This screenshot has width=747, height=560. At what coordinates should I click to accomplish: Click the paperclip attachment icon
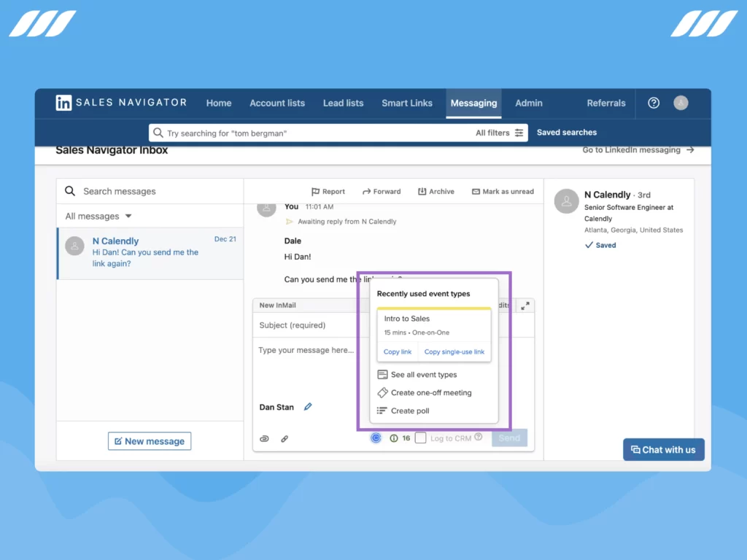(x=264, y=438)
